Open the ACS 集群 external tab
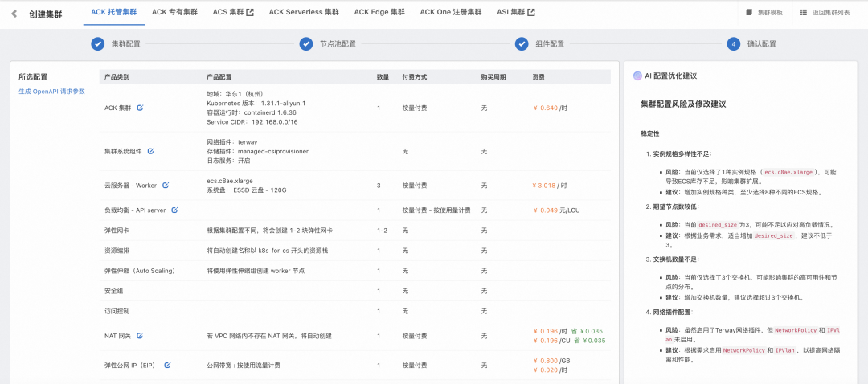 [233, 12]
